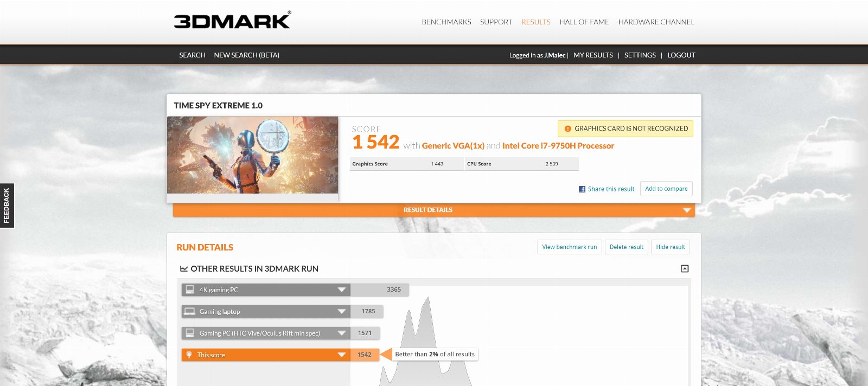Open the Results menu
The image size is (868, 386).
536,22
